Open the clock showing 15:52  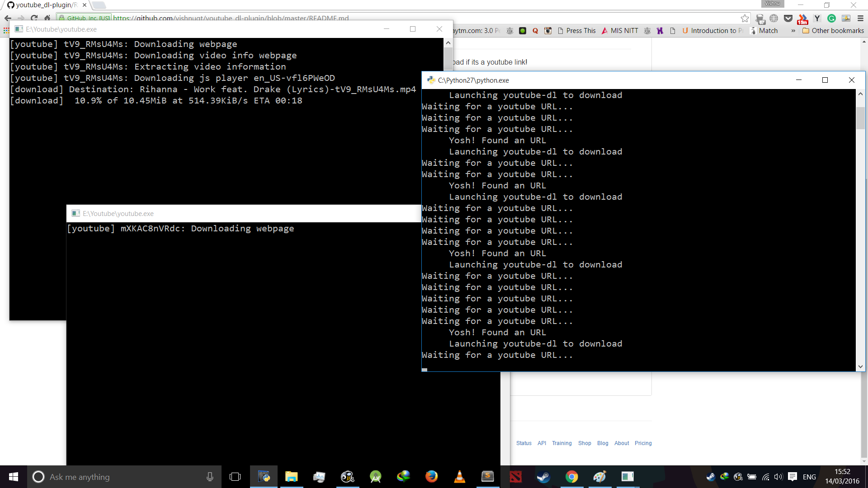[842, 477]
